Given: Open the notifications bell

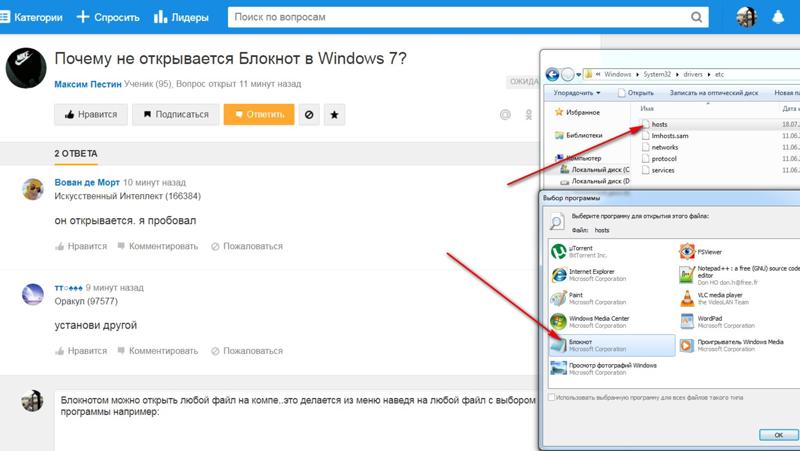Looking at the screenshot, I should tap(778, 17).
